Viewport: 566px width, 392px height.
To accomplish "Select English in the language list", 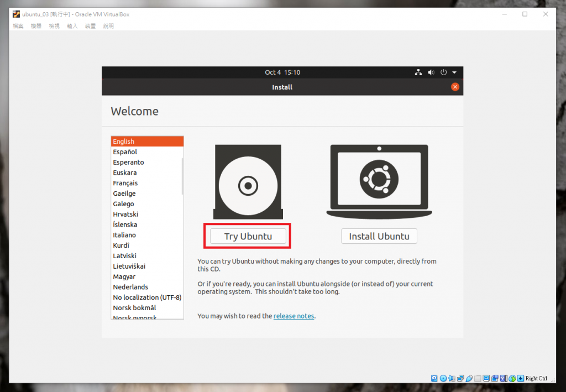I will [147, 142].
